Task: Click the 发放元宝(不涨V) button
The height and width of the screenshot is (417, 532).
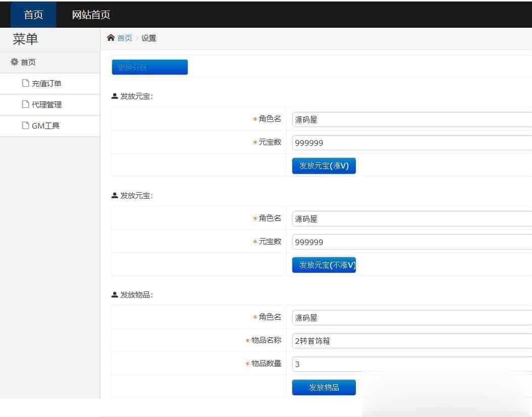Action: tap(324, 265)
